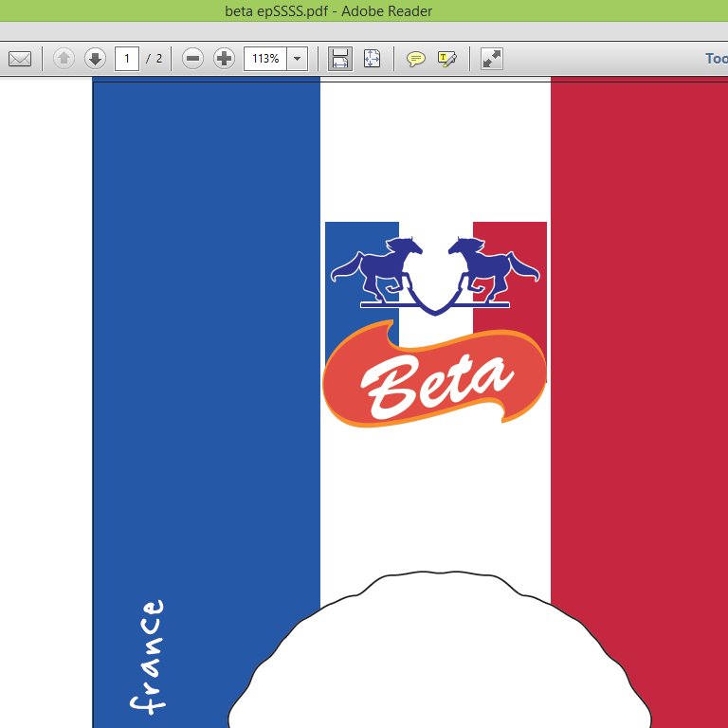Open the zoom level dropdown arrow

click(297, 59)
